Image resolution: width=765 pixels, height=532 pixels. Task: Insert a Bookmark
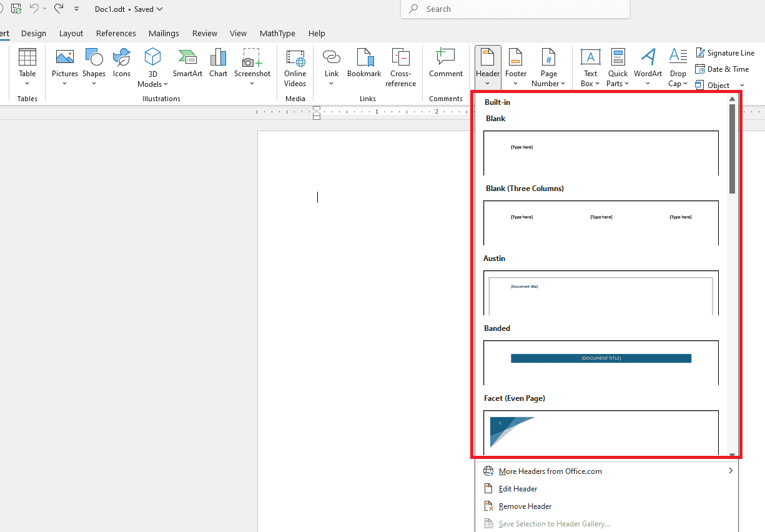point(364,62)
